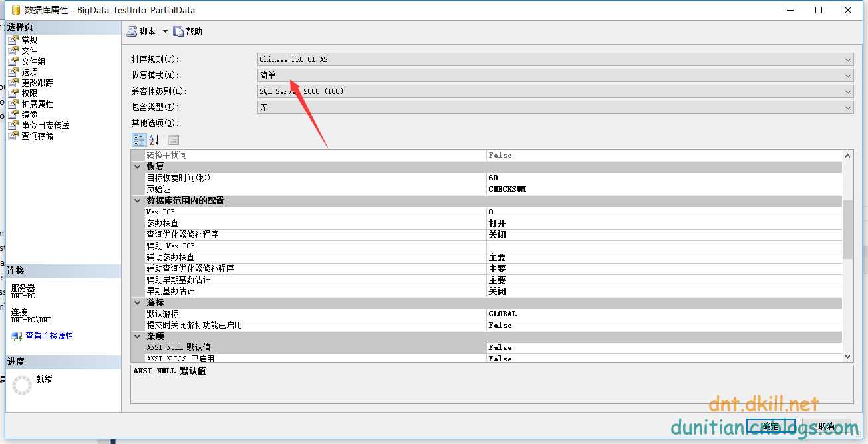
Task: Select the 默认游标 GLOBAL value
Action: 664,314
